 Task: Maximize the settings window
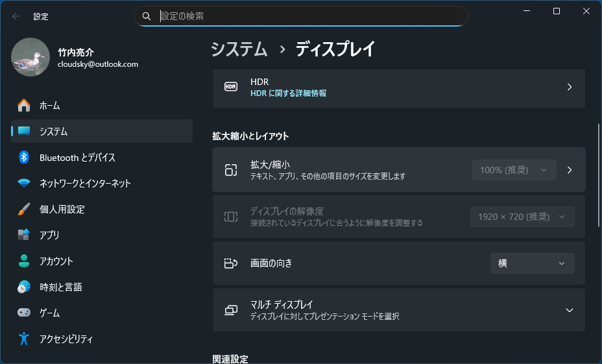(x=557, y=11)
